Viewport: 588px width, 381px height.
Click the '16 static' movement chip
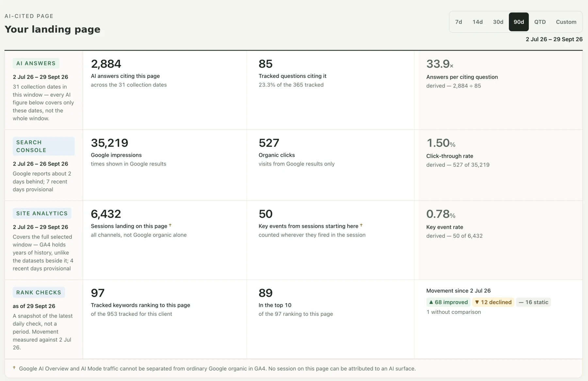[533, 302]
